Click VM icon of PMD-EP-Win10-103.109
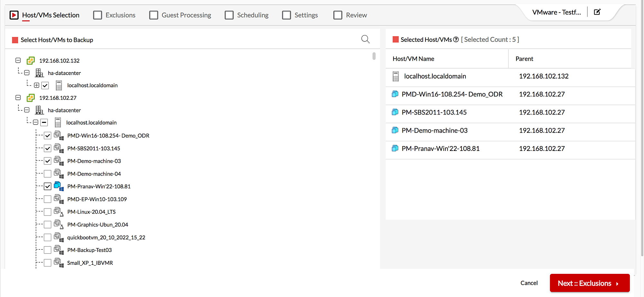Screen dimensions: 644x297 point(59,199)
